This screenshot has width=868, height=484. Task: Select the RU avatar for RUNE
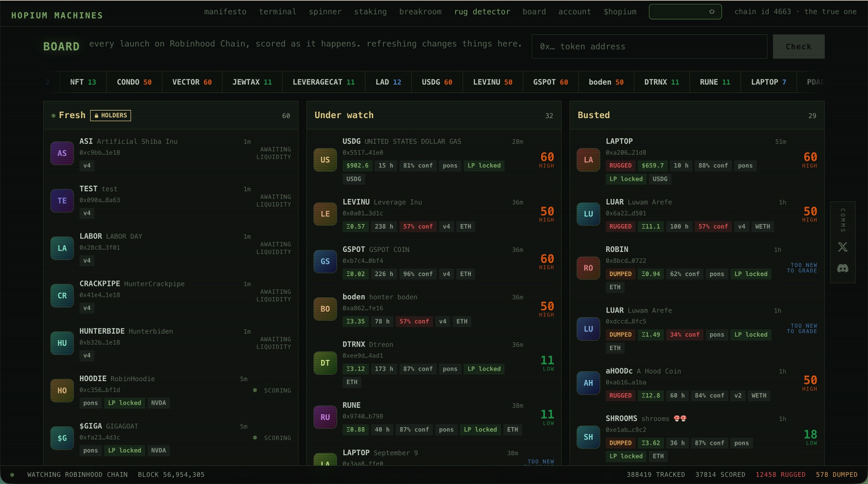pyautogui.click(x=325, y=417)
